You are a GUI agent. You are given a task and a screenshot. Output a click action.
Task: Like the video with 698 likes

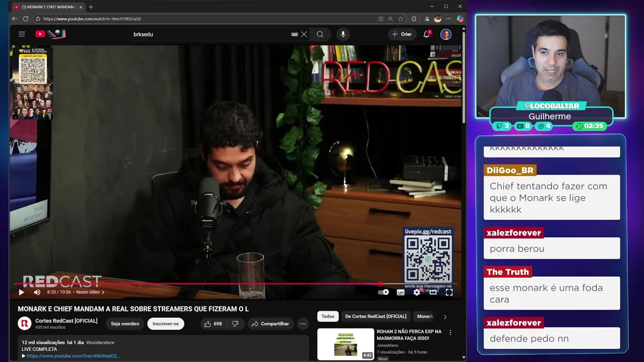[x=213, y=324]
